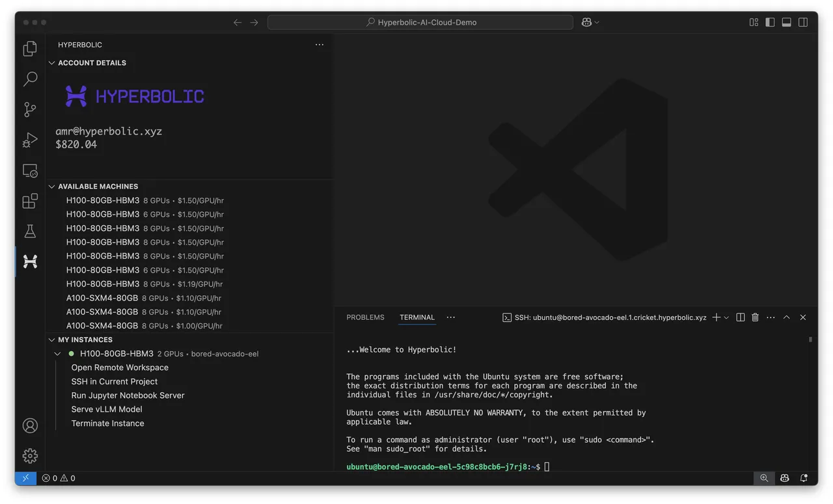Click the SSH terminal session title
Viewport: 833px width, 504px height.
605,317
